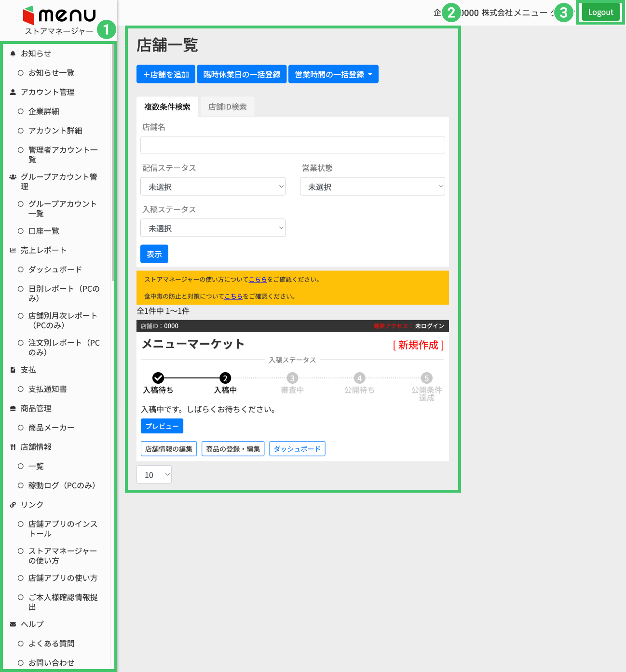Click the group icon beside グループアカウント管理
Screen dimensions: 626x672
click(x=13, y=177)
